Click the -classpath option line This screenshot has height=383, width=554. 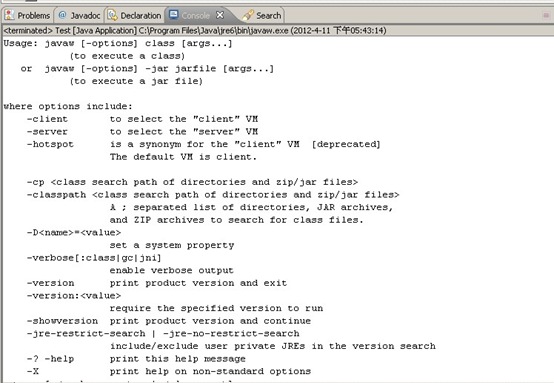click(213, 195)
